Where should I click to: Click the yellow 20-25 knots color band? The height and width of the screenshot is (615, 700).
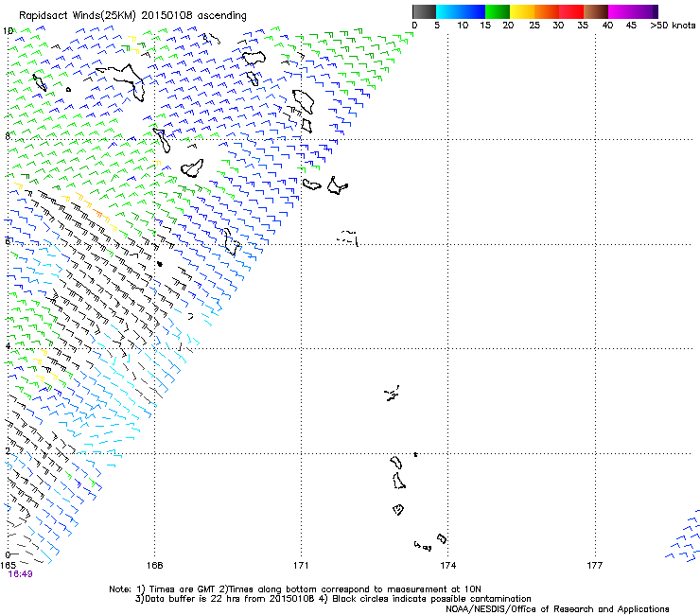pos(522,11)
